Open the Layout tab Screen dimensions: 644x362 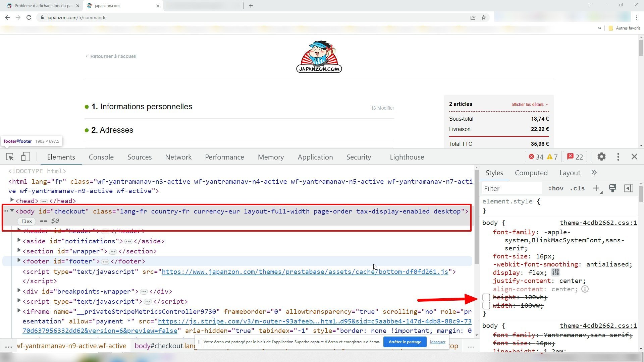[570, 173]
